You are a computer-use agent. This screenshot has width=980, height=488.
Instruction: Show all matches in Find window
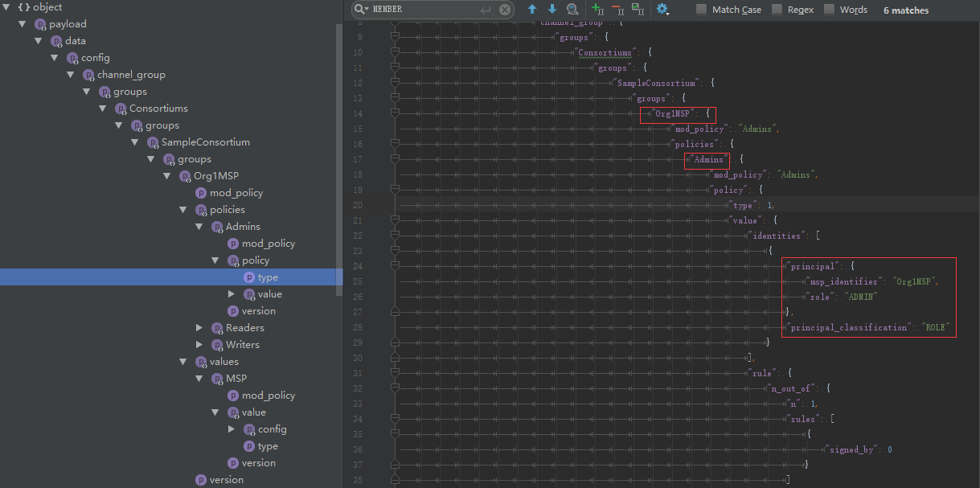572,10
